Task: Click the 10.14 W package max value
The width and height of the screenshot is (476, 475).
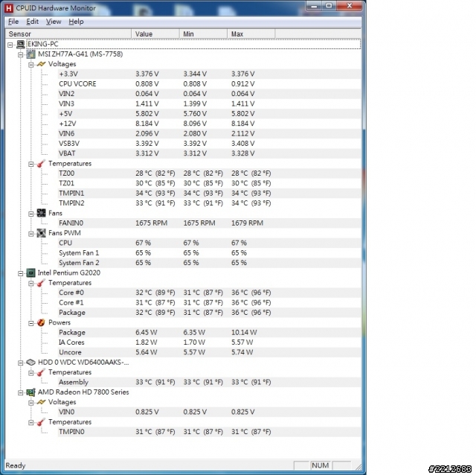Action: point(244,333)
